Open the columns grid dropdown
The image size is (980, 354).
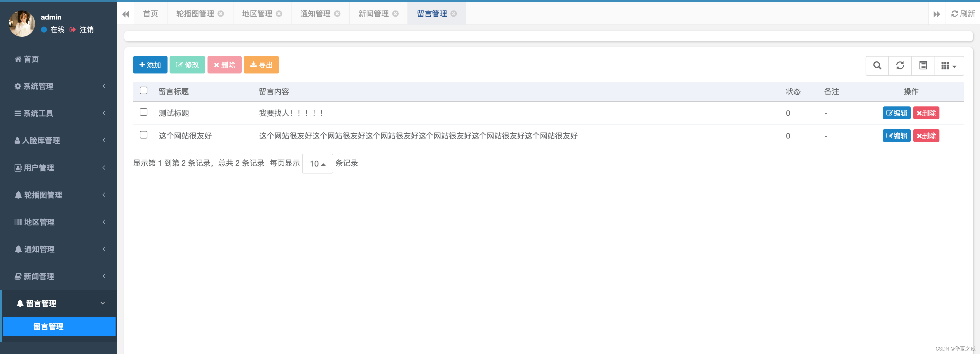(949, 65)
